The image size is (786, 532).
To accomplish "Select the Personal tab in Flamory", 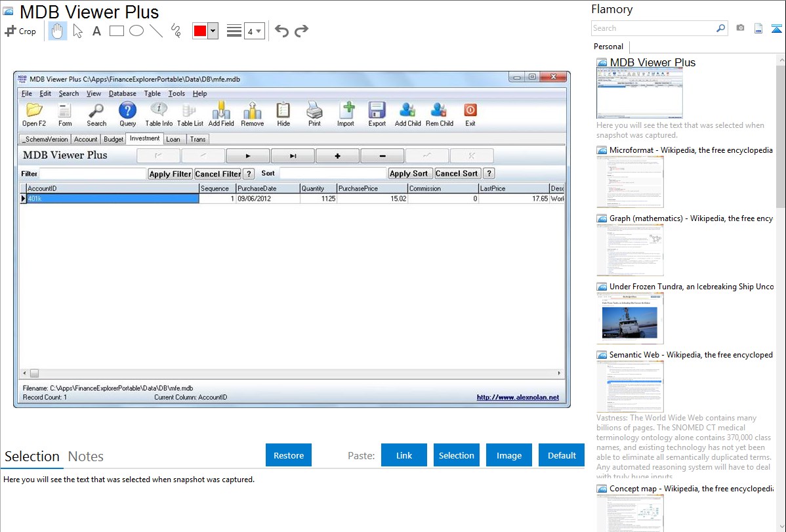I will (x=609, y=47).
